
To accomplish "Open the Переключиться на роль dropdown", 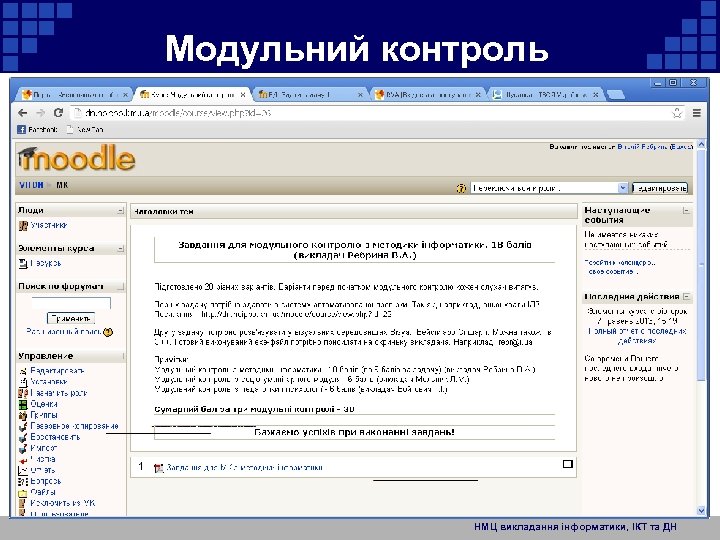I will tap(549, 188).
